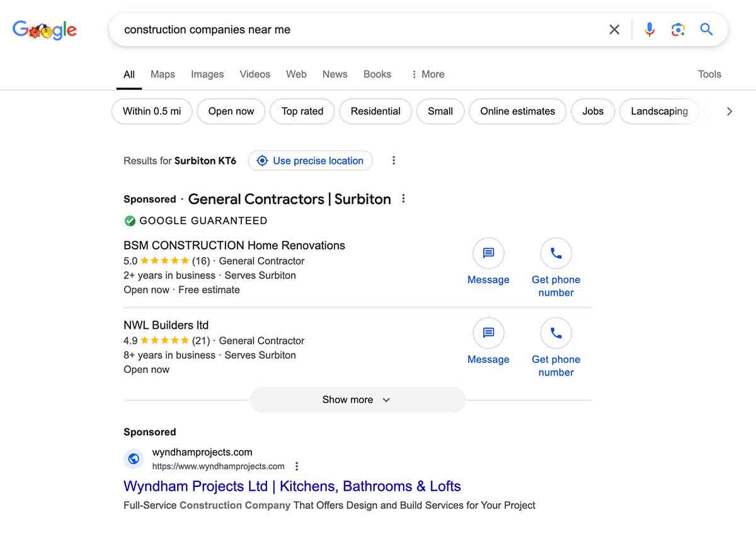Open the More tabs dropdown
The width and height of the screenshot is (756, 536).
pos(428,74)
